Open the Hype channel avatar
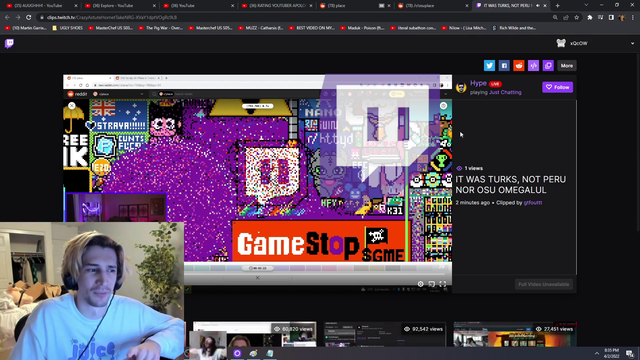Screen dimensions: 640x360 461,87
